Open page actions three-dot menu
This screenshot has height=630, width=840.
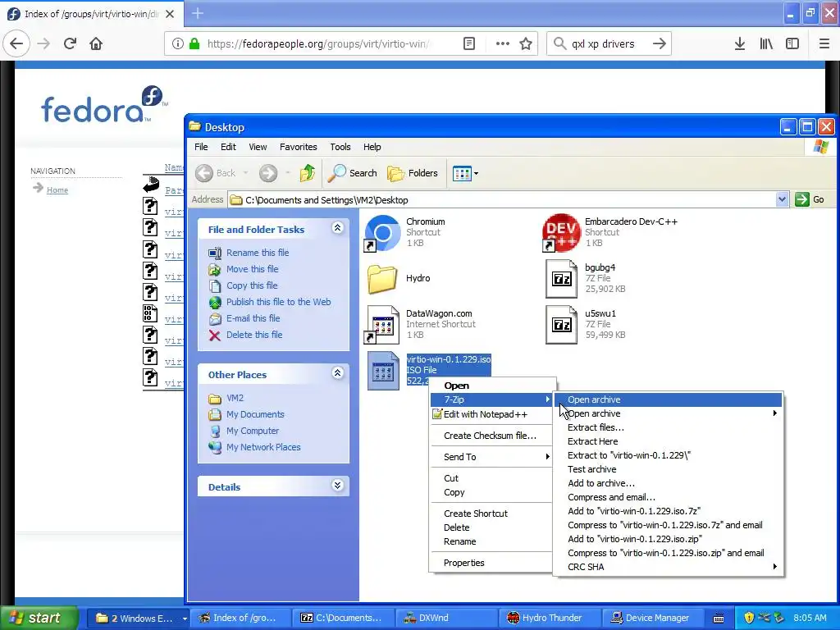click(x=502, y=44)
